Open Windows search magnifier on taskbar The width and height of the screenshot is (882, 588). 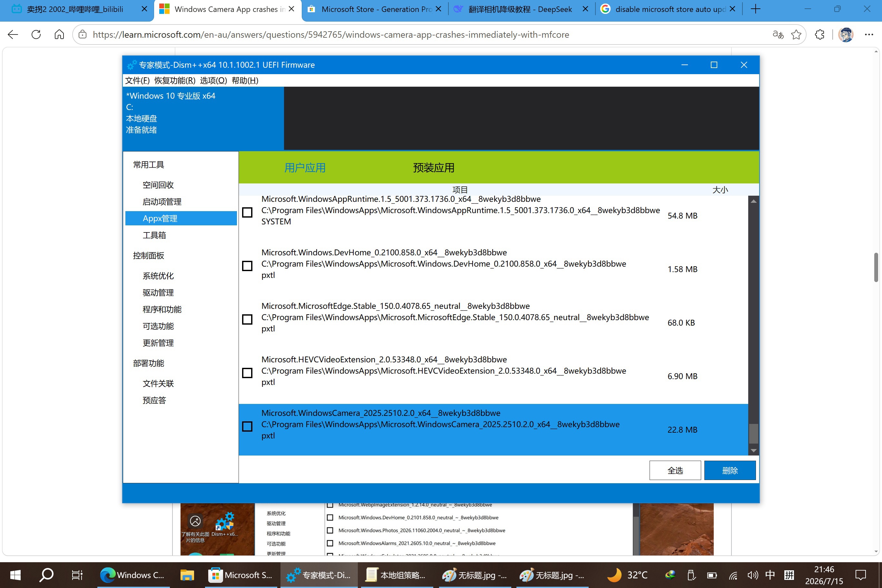[x=46, y=575]
